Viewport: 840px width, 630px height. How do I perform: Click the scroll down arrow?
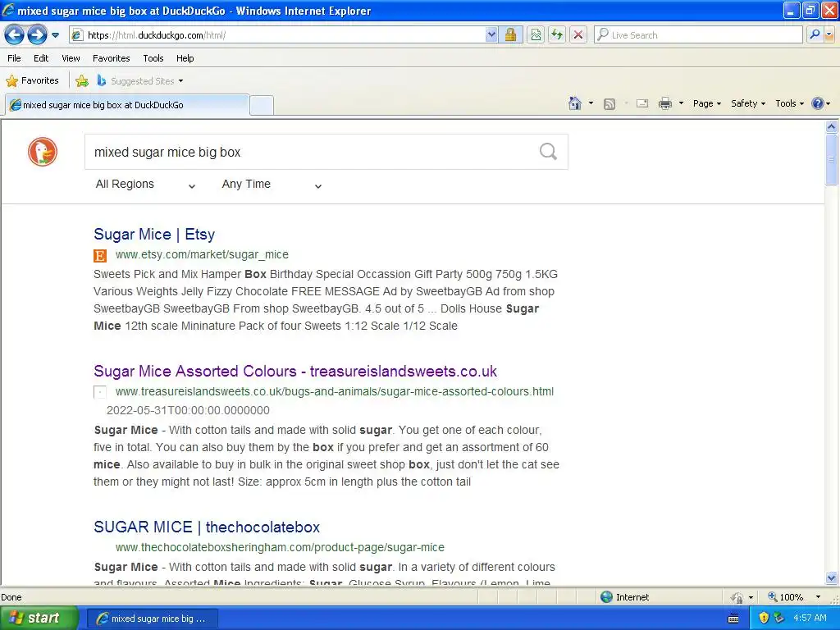coord(832,577)
